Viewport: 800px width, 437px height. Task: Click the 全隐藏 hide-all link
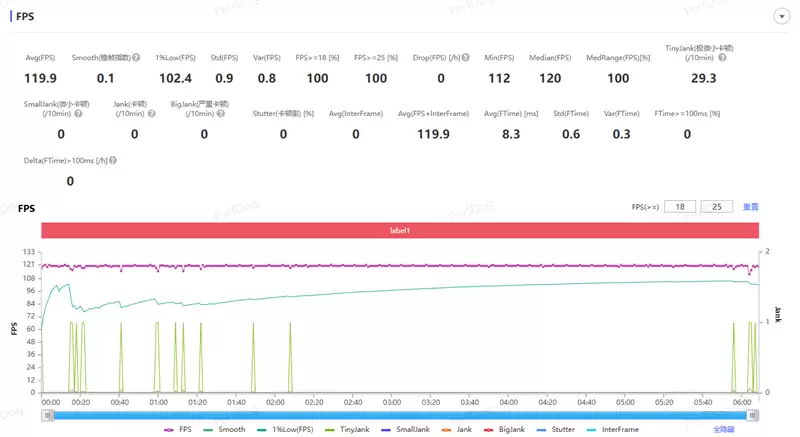coord(723,429)
